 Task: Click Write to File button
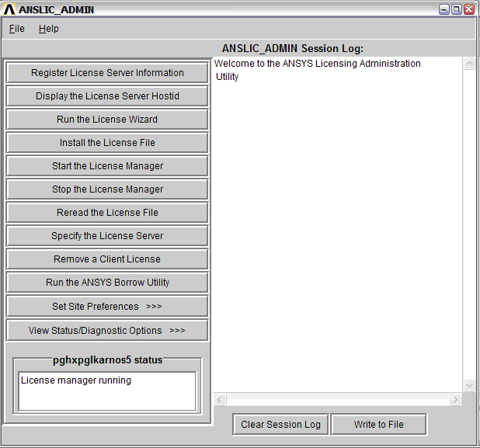tap(379, 425)
